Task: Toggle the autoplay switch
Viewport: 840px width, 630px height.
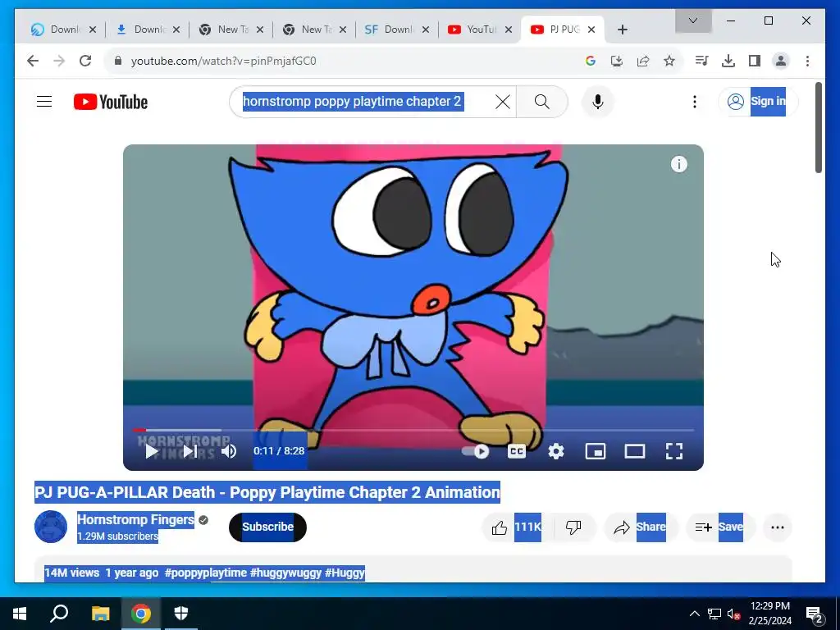Action: pyautogui.click(x=476, y=452)
